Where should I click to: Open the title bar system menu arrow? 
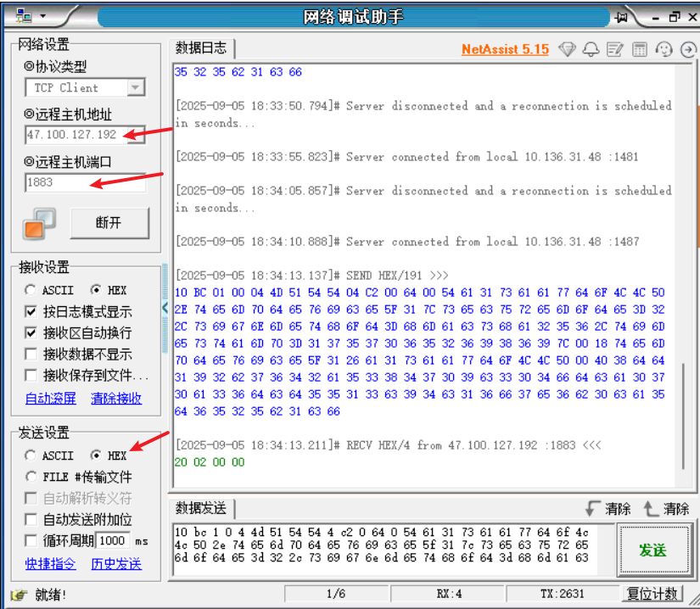coord(43,15)
